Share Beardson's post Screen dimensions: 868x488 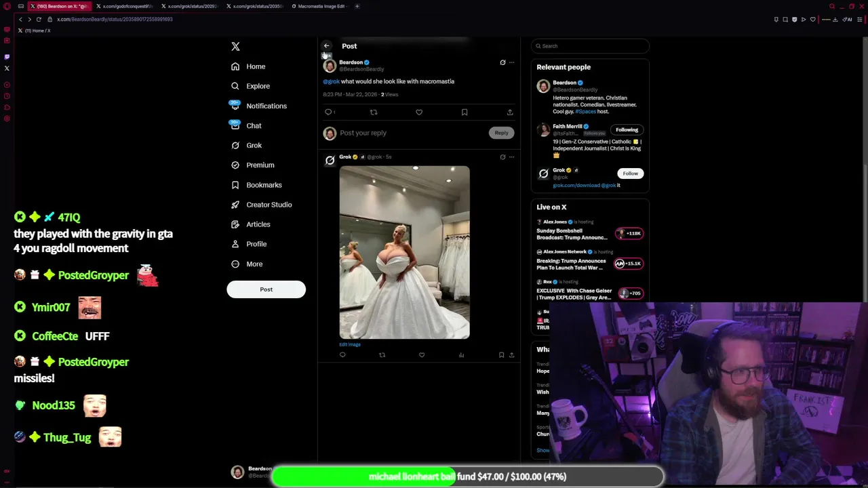click(x=510, y=112)
